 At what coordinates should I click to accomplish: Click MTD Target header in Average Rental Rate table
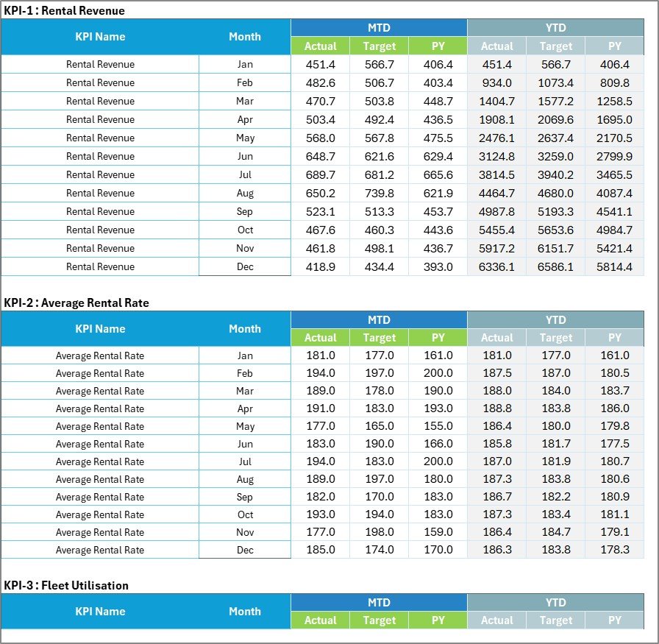(379, 338)
